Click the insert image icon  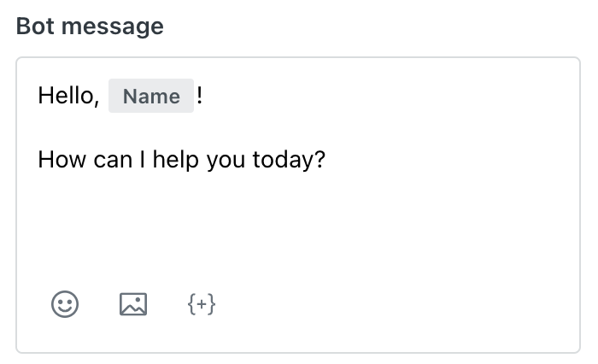133,304
